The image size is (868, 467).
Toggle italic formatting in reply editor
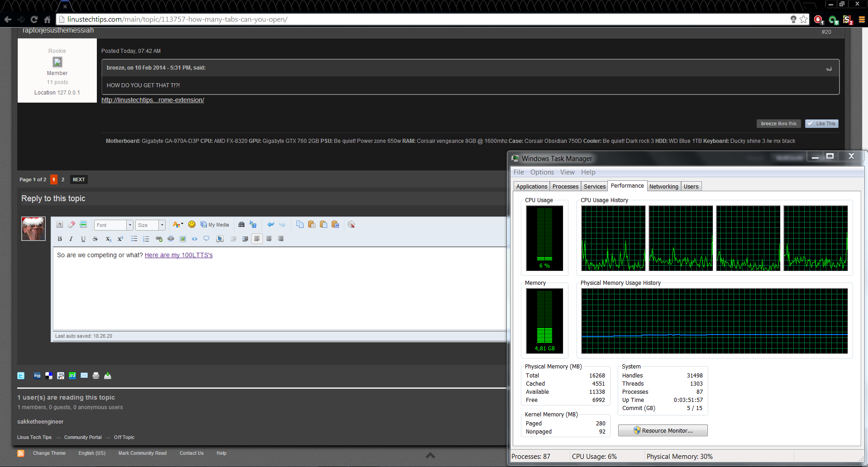(71, 239)
